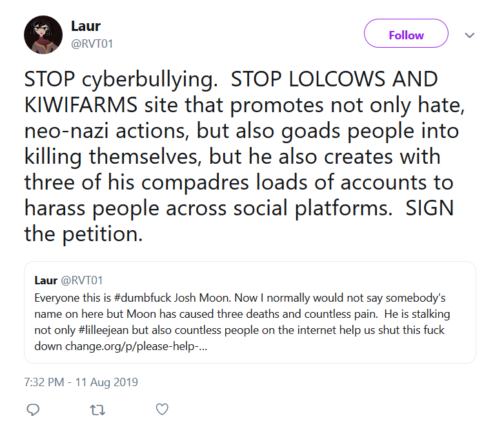Like the tweet with the heart icon

(162, 409)
